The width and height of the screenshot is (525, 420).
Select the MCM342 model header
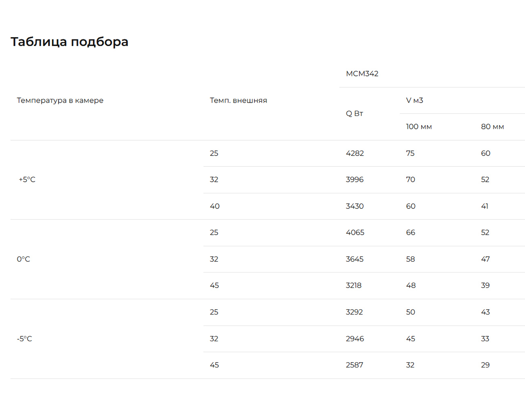(x=362, y=73)
